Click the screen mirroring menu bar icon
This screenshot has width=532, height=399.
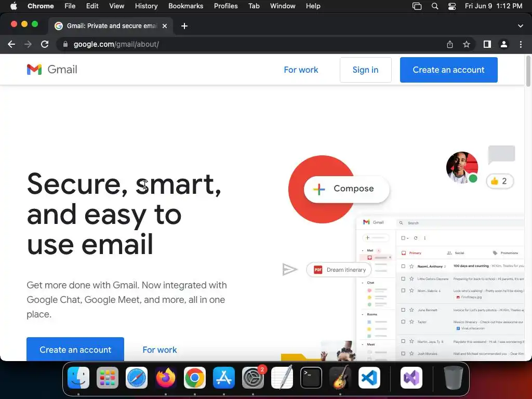click(417, 6)
